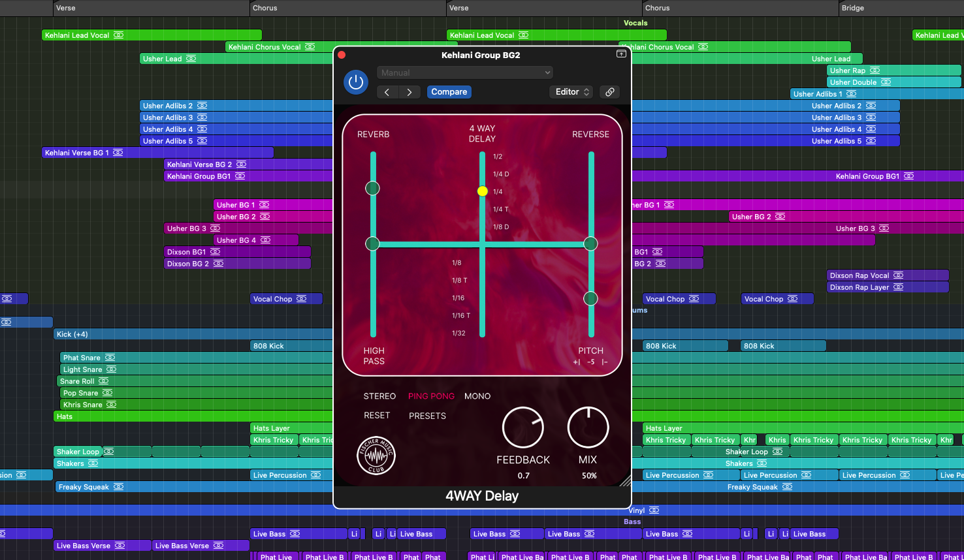The height and width of the screenshot is (560, 964).
Task: Click loop icon on Freaky Squeak left region
Action: 118,487
